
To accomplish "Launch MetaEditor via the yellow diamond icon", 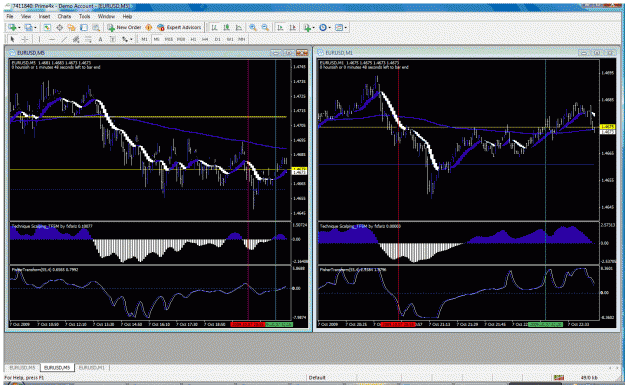I will 149,28.
